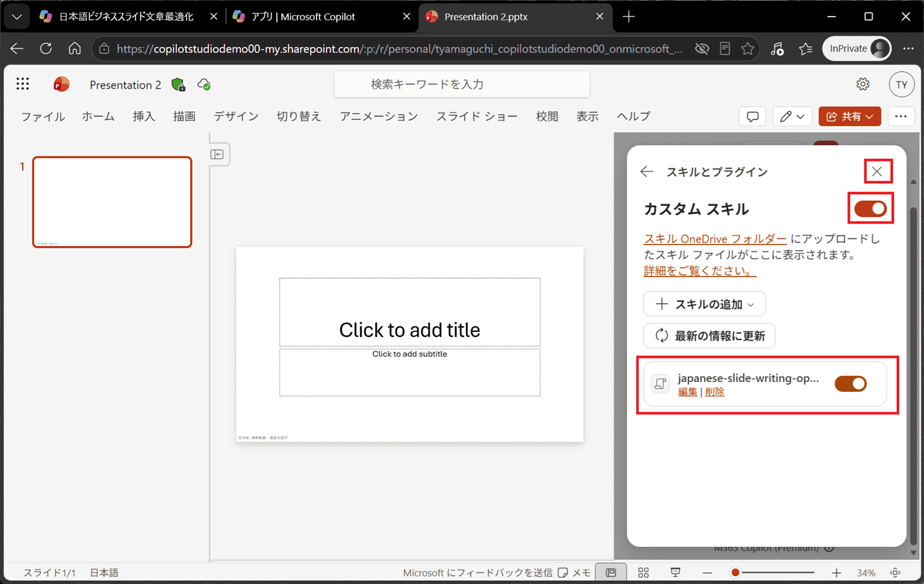Image resolution: width=924 pixels, height=584 pixels.
Task: Open the browser tab search chevron
Action: [17, 17]
